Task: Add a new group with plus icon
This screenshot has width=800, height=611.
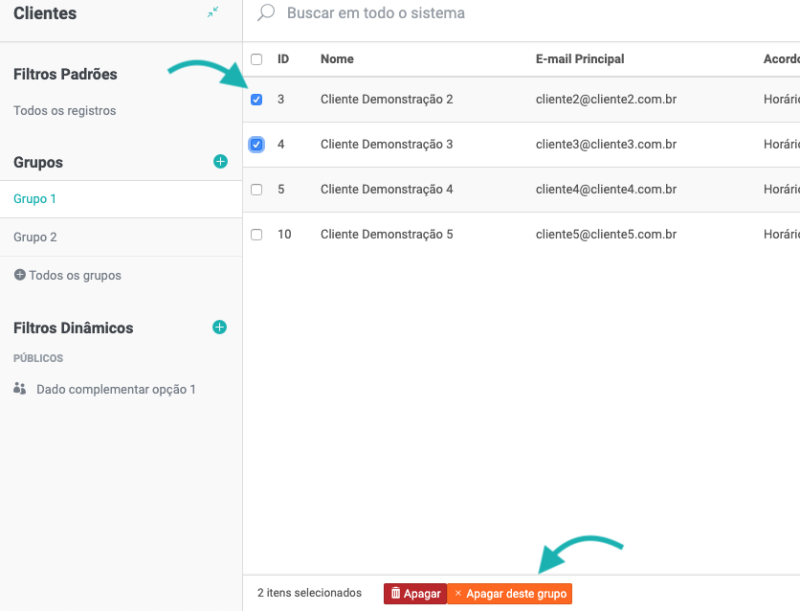Action: click(x=220, y=162)
